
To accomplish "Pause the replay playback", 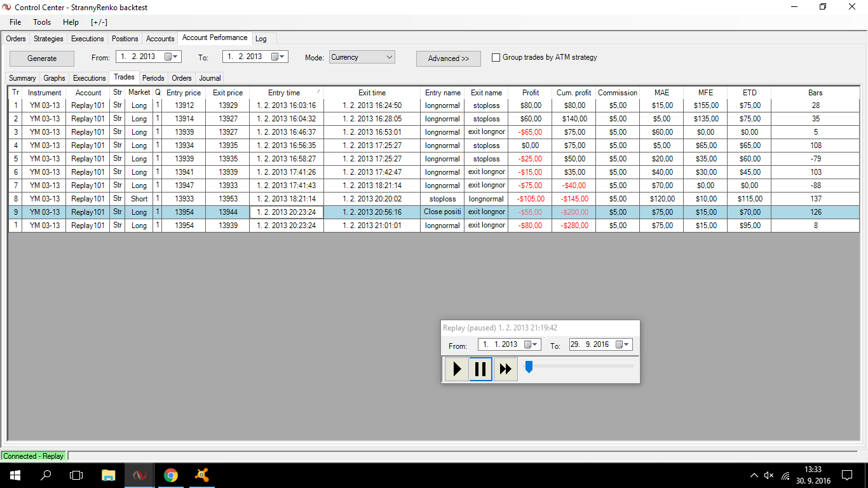I will 481,369.
